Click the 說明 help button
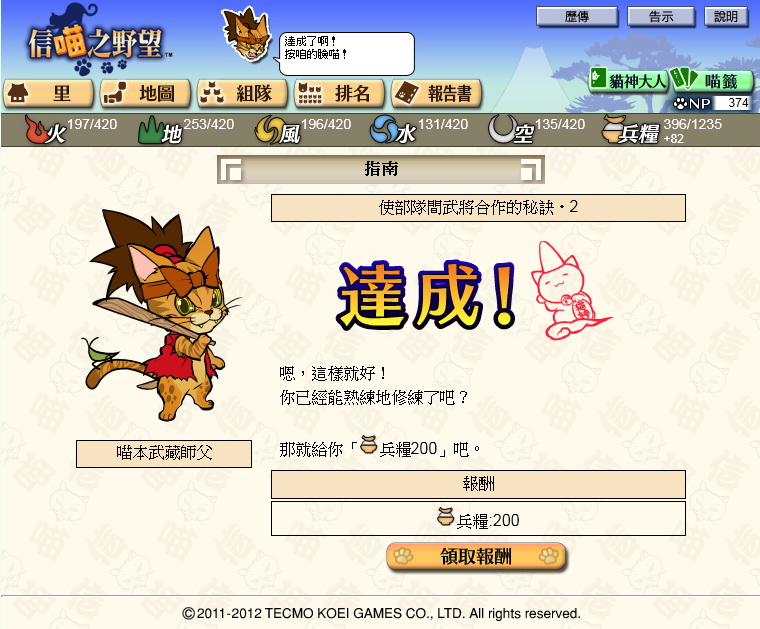Screen dimensions: 760x629 [726, 17]
